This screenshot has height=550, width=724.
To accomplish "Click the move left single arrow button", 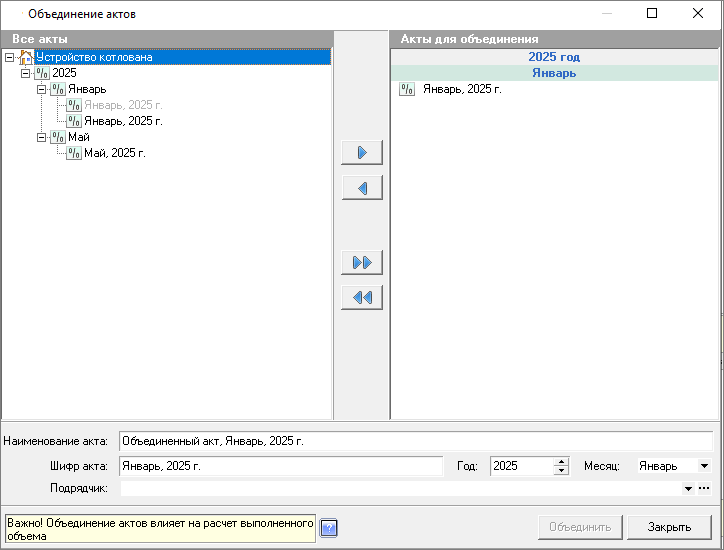I will pos(362,188).
